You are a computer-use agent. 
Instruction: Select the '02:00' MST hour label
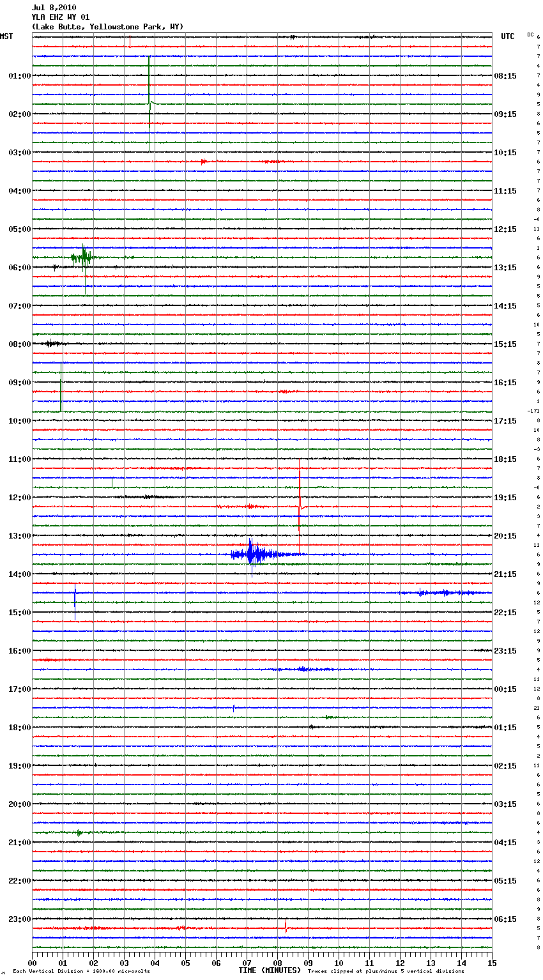click(19, 114)
